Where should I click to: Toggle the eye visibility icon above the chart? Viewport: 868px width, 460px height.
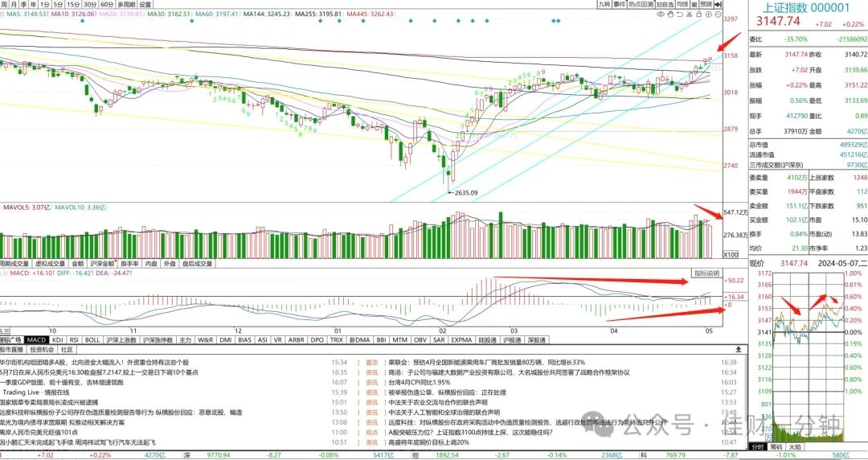661,14
